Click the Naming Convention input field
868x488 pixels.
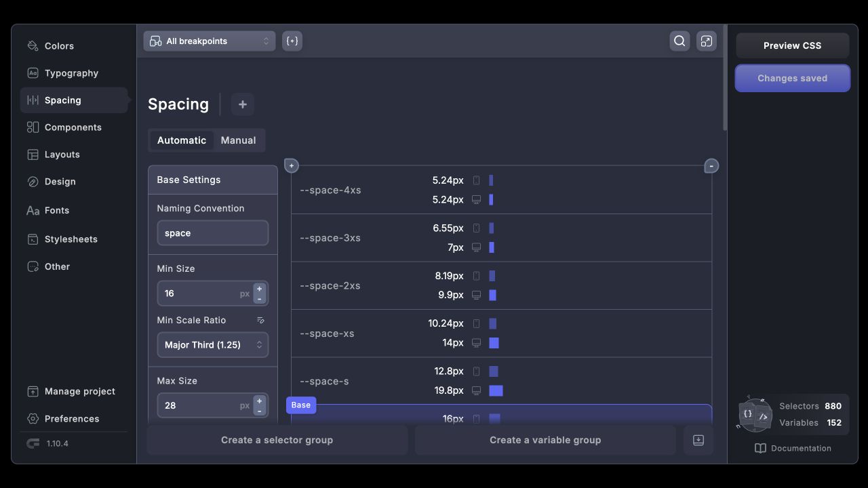click(x=213, y=233)
